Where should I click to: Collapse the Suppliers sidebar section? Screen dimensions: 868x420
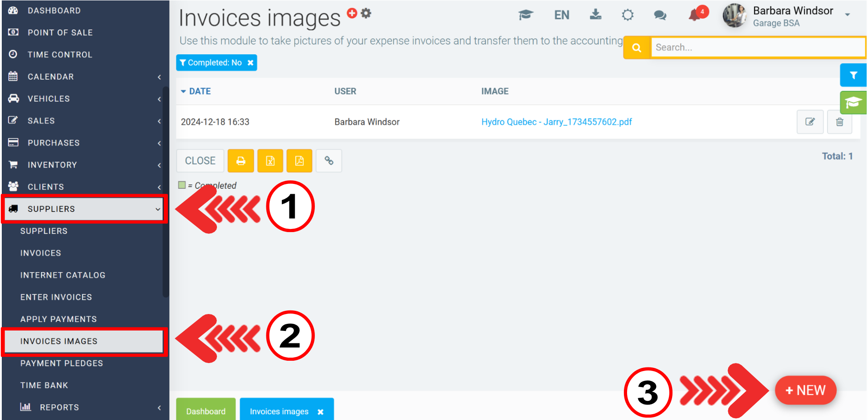[85, 209]
